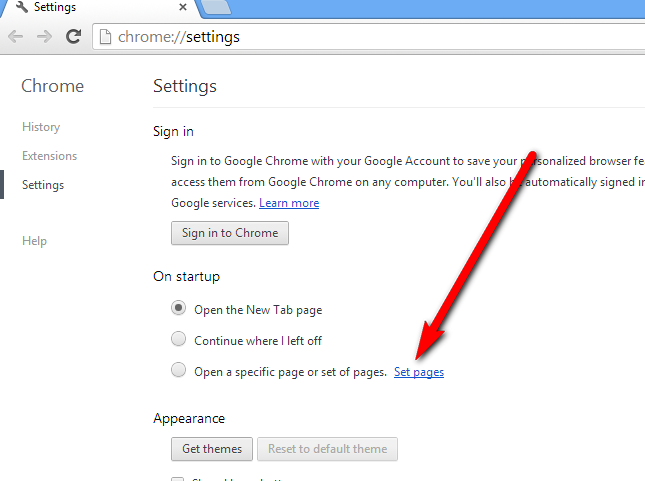Open History in the sidebar
Screen dimensions: 645x481
[x=41, y=127]
